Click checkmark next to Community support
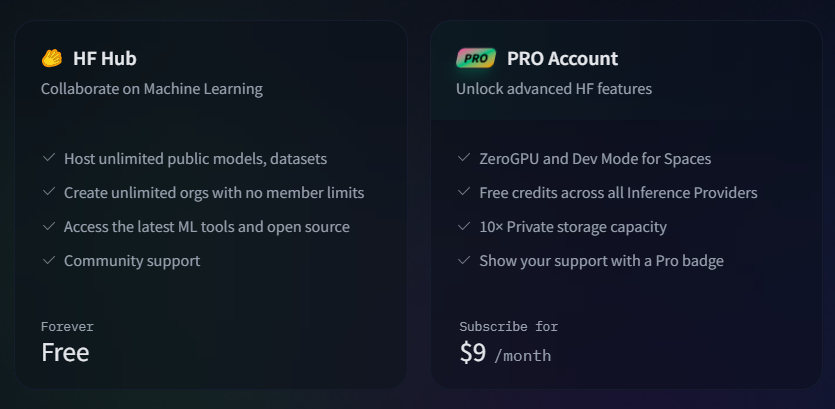This screenshot has height=409, width=835. (49, 260)
